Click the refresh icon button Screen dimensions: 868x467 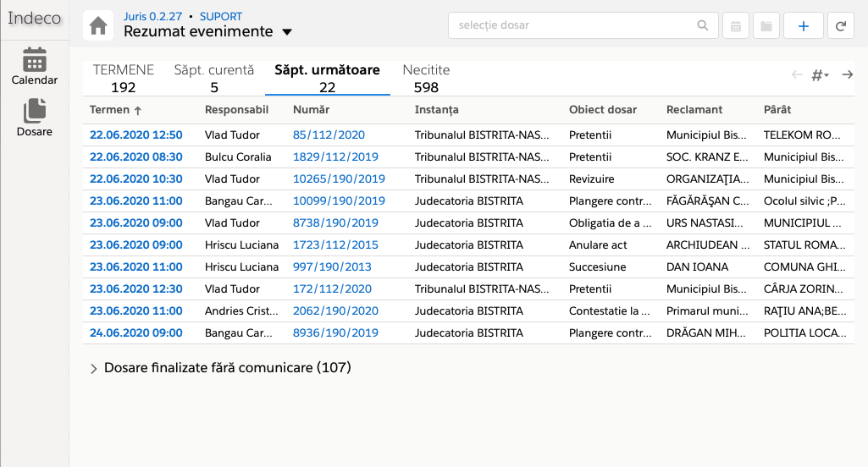tap(841, 26)
